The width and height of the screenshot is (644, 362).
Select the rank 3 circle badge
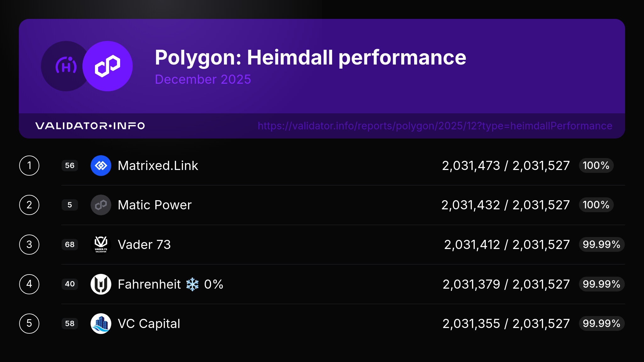29,245
